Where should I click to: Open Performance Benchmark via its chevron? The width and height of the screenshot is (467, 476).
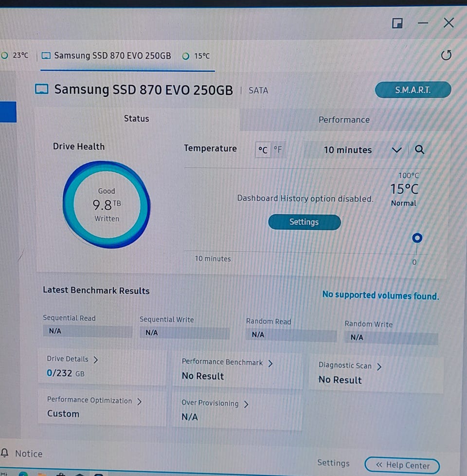click(x=270, y=364)
